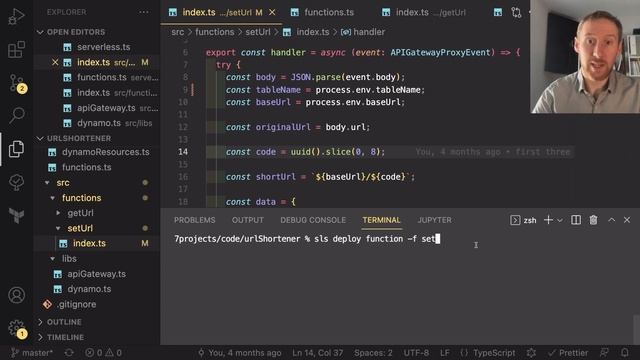Collapse the functions folder
The height and width of the screenshot is (360, 640).
coord(81,198)
